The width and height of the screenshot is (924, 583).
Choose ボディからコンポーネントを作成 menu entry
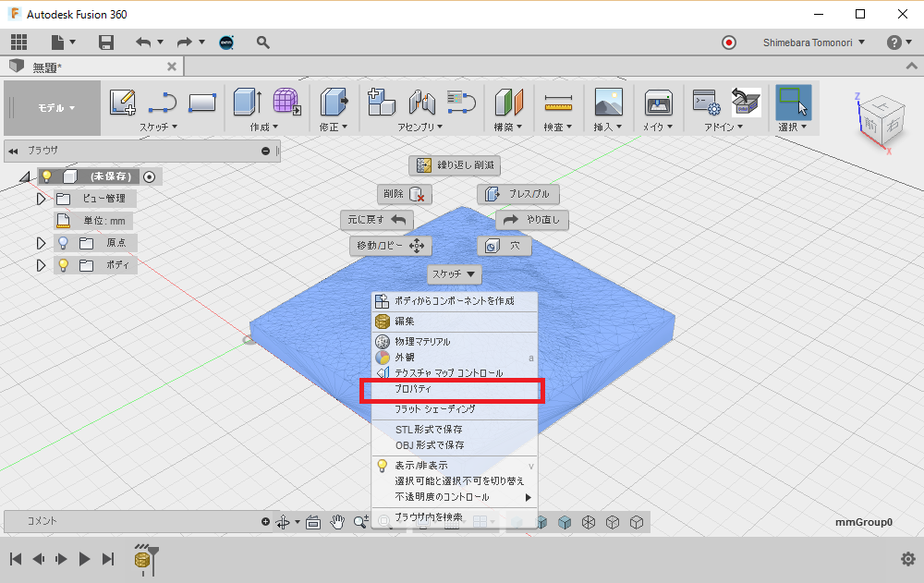pyautogui.click(x=455, y=300)
